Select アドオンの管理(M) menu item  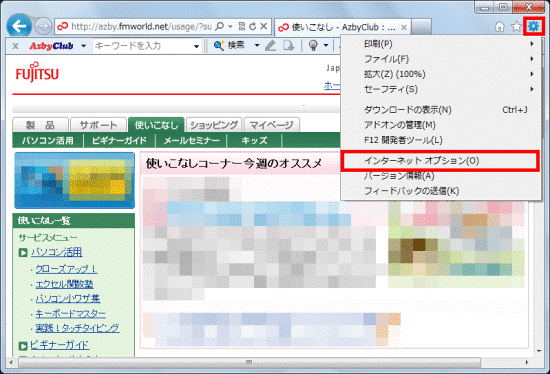tap(441, 125)
